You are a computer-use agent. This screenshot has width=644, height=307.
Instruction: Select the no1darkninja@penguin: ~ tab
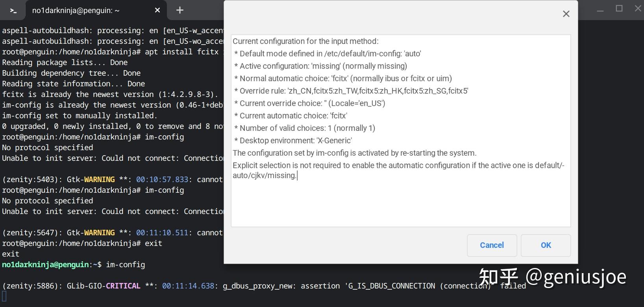(x=76, y=11)
